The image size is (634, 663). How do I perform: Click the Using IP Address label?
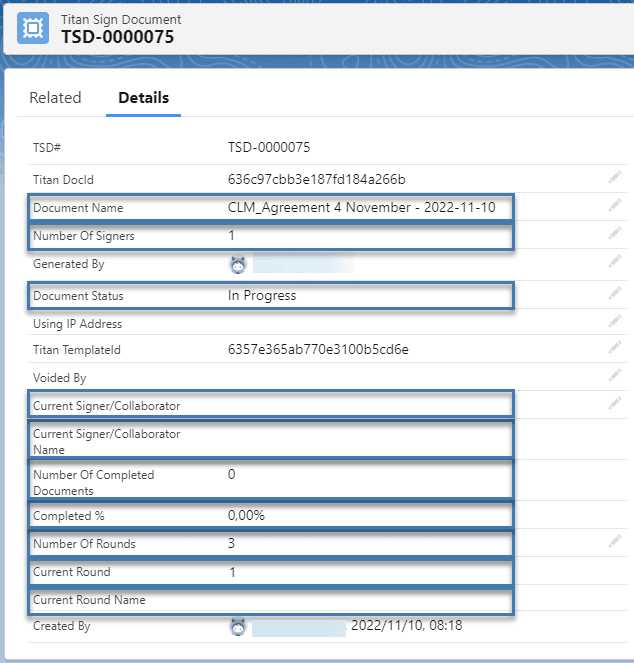point(77,324)
